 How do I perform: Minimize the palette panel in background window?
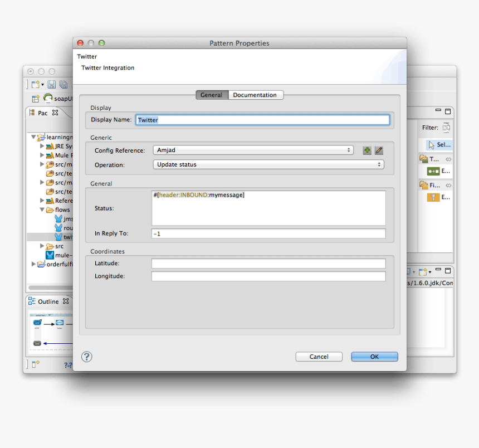(x=438, y=110)
